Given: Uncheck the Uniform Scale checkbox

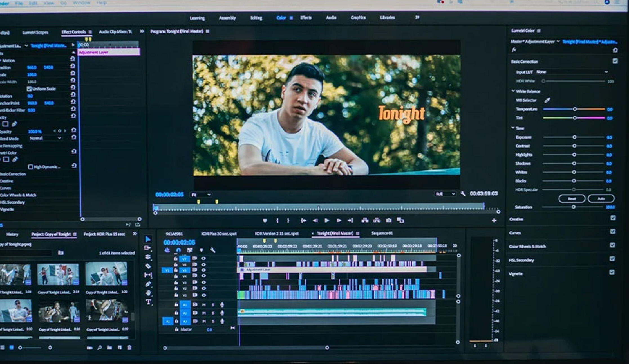Looking at the screenshot, I should [29, 89].
